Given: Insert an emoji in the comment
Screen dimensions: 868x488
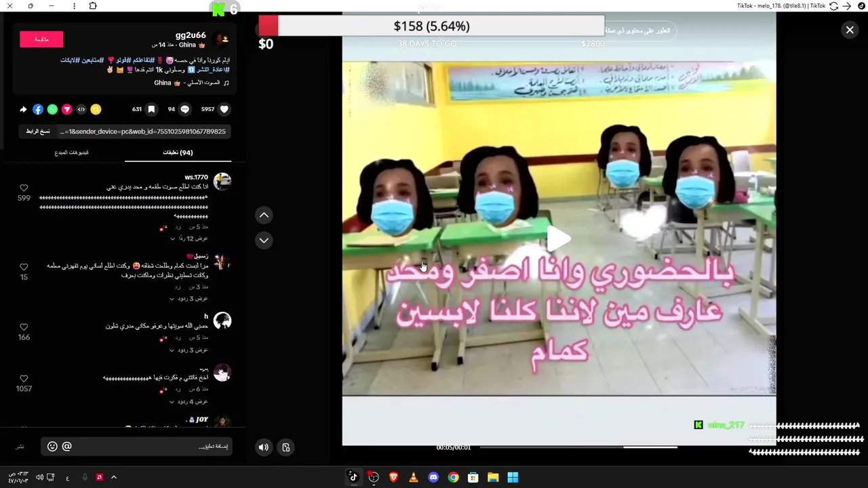Looking at the screenshot, I should click(52, 446).
